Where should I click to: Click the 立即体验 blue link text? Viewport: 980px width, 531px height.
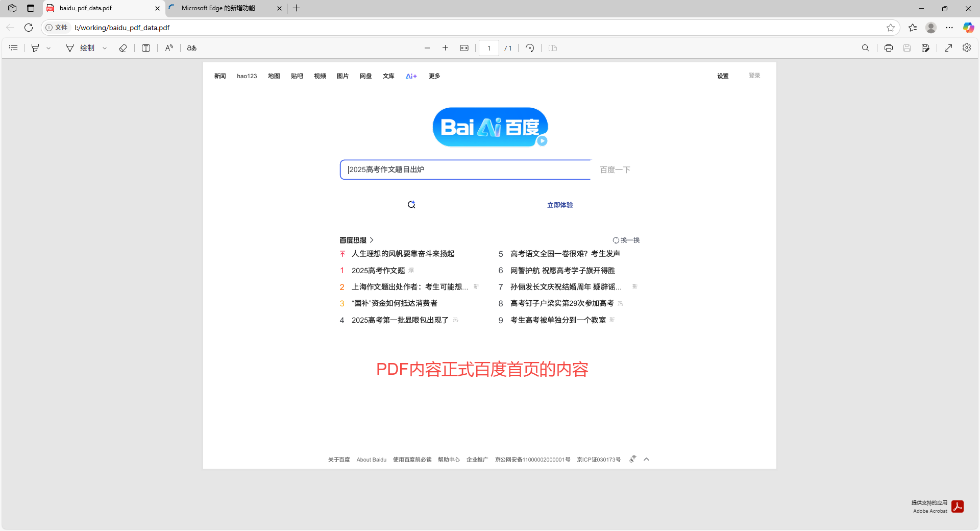[x=560, y=205]
